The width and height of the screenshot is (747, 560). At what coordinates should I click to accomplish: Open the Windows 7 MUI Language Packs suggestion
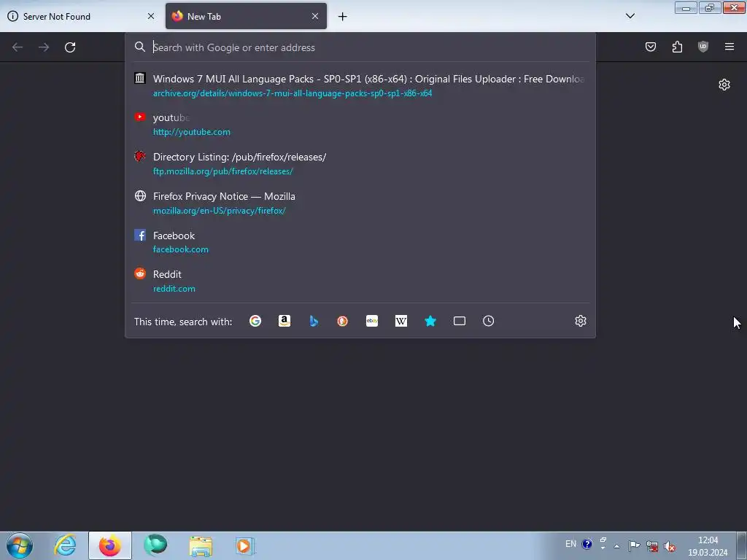point(360,86)
